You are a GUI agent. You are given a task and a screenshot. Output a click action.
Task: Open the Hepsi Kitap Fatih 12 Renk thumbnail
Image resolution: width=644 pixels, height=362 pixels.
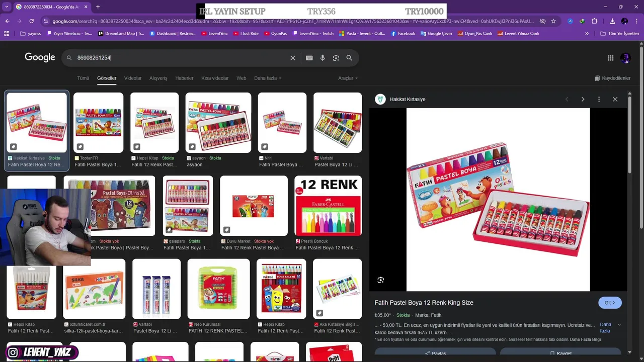click(154, 123)
